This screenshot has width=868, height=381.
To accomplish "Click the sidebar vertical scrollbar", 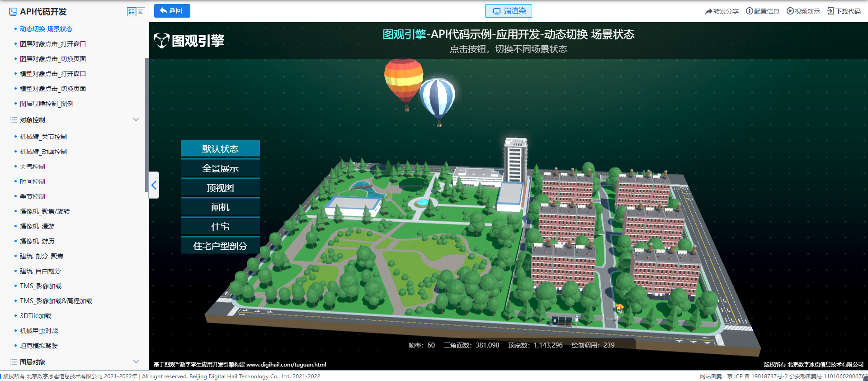I will 146,124.
